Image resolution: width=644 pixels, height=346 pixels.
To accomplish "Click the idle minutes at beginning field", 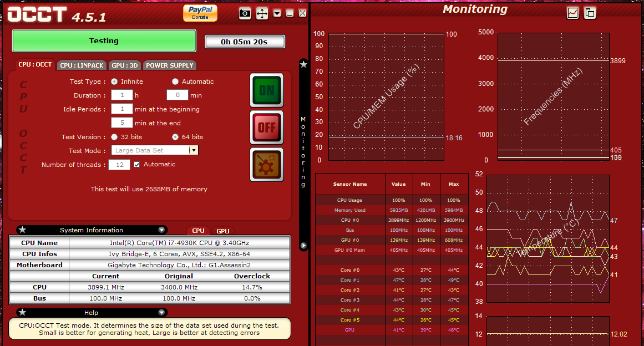I will (x=122, y=109).
